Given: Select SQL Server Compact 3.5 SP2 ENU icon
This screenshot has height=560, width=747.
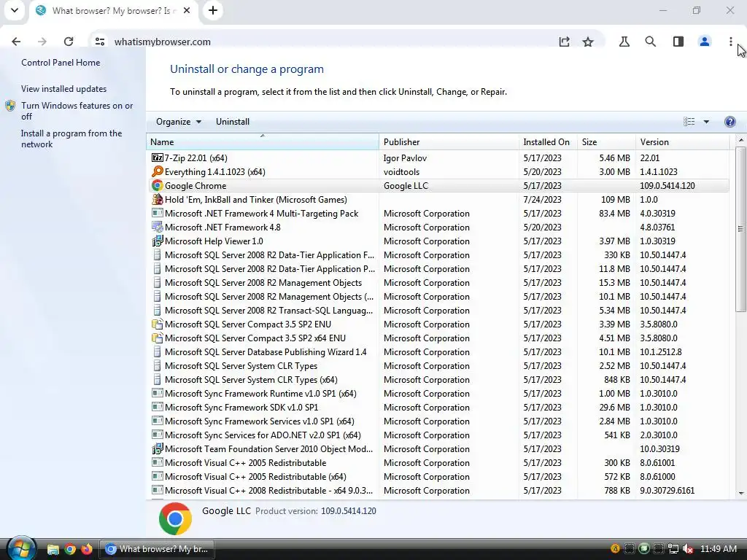Looking at the screenshot, I should point(158,324).
